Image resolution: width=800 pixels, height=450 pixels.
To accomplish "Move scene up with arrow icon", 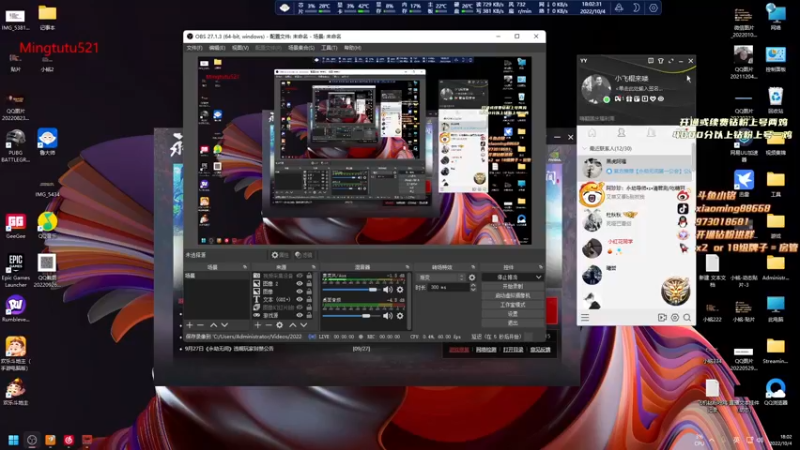I will 213,325.
